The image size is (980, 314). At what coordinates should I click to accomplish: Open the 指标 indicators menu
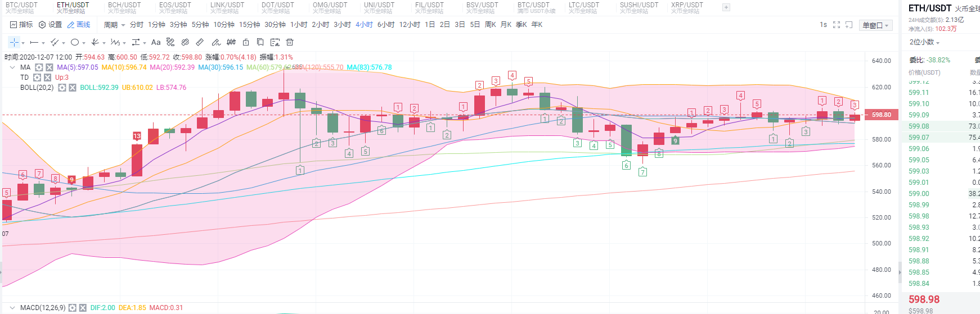point(22,25)
